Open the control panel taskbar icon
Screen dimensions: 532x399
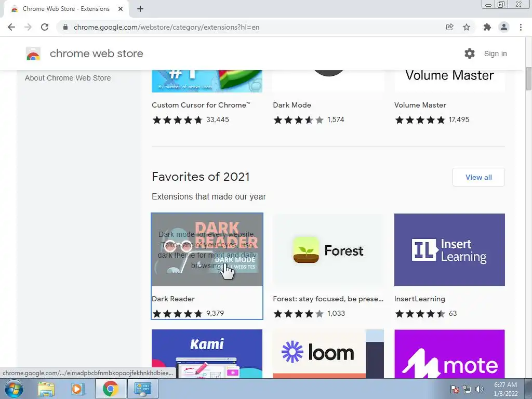[x=142, y=389]
